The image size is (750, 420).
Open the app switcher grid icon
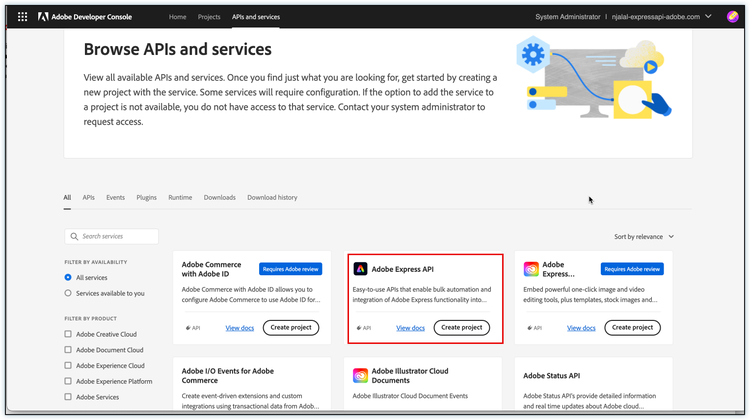[22, 17]
